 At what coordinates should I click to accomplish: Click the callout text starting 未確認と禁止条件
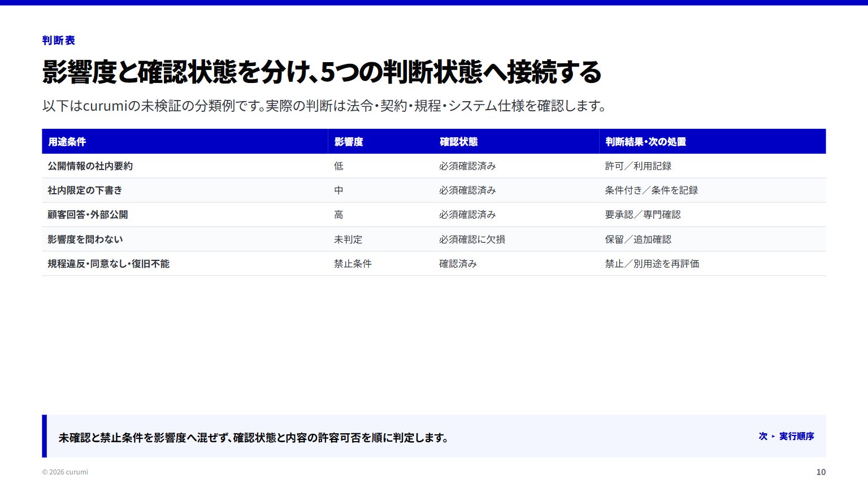click(x=254, y=438)
